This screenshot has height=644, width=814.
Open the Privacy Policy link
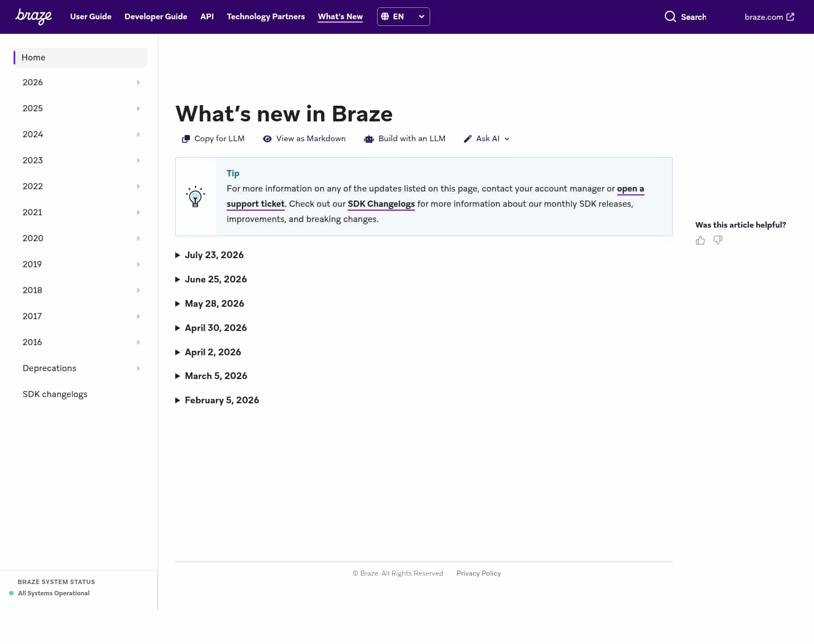click(478, 573)
